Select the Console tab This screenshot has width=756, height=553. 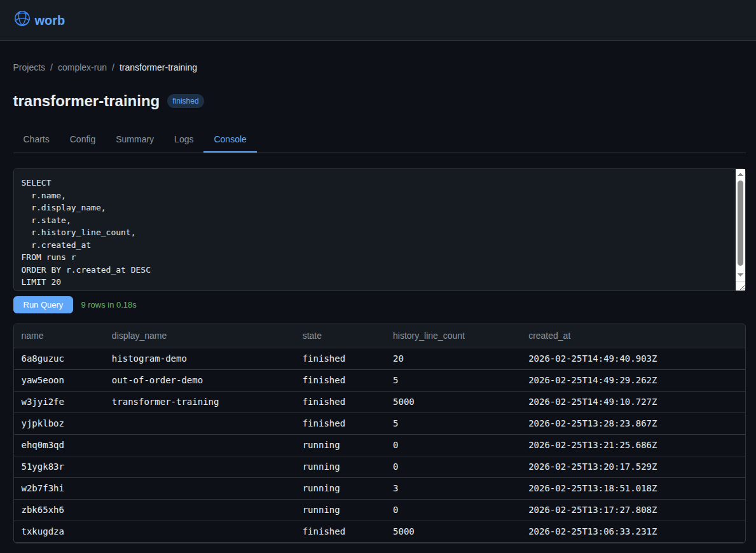pyautogui.click(x=230, y=139)
